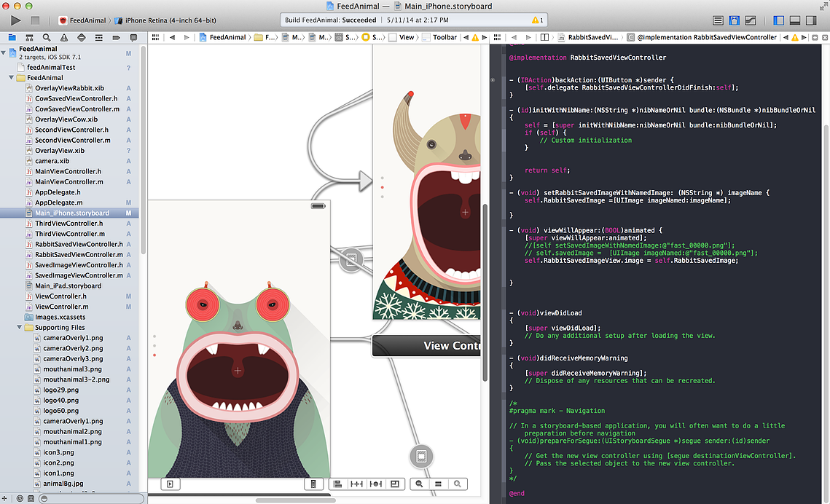Viewport: 830px width, 504px height.
Task: Open the Resizing Behavior menu
Action: click(x=395, y=484)
